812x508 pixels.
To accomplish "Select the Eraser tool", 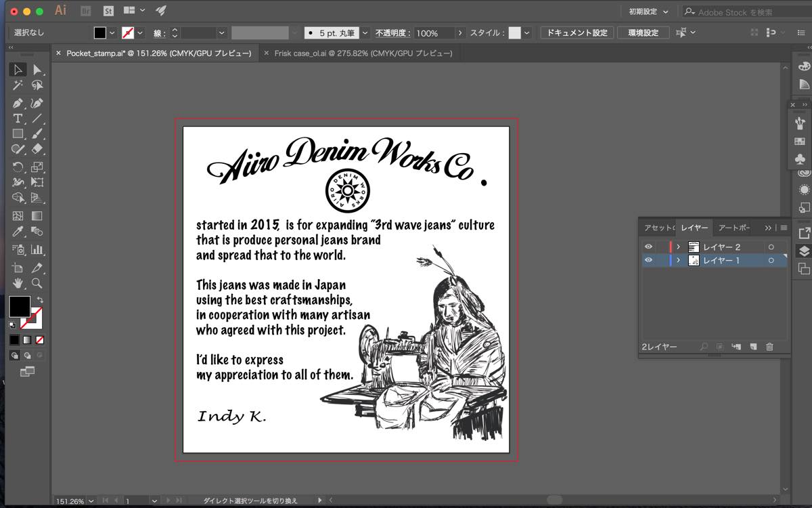I will 37,148.
